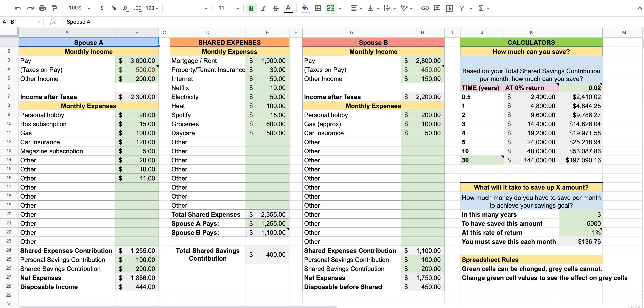The height and width of the screenshot is (308, 644).
Task: Select the paint format roller icon
Action: pos(54,8)
